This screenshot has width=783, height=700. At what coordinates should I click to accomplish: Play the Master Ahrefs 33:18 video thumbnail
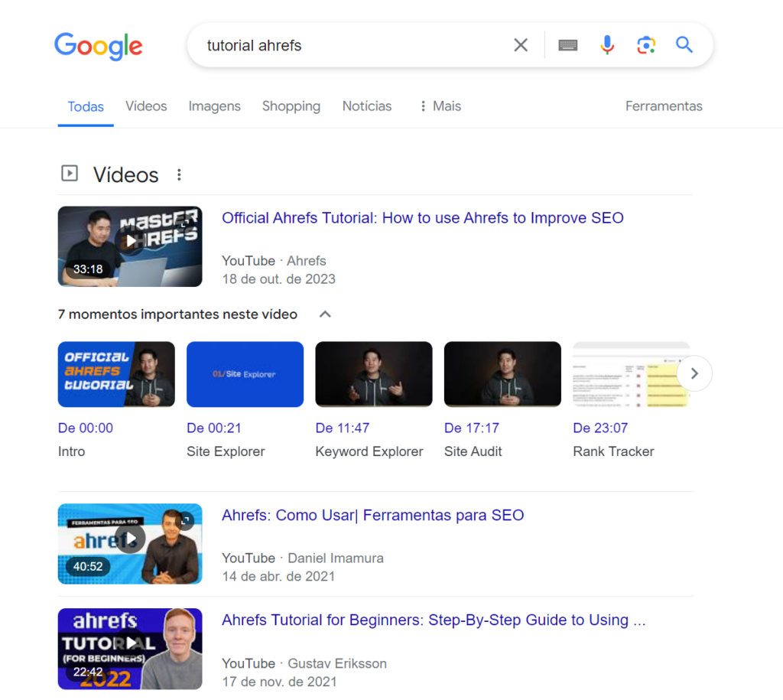[x=130, y=246]
